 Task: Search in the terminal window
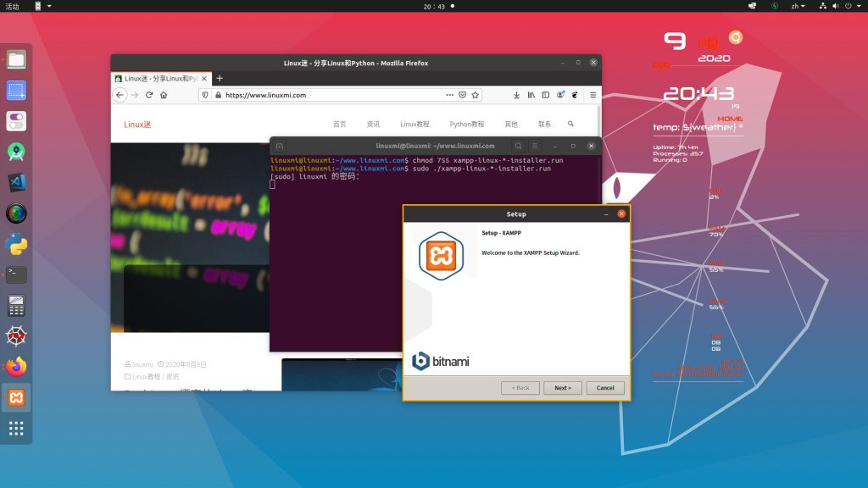(518, 146)
